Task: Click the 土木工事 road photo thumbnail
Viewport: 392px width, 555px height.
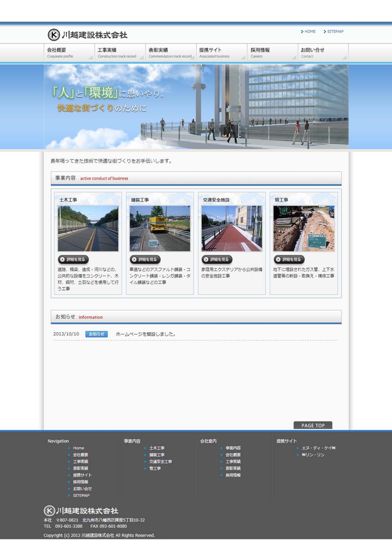Action: 88,228
